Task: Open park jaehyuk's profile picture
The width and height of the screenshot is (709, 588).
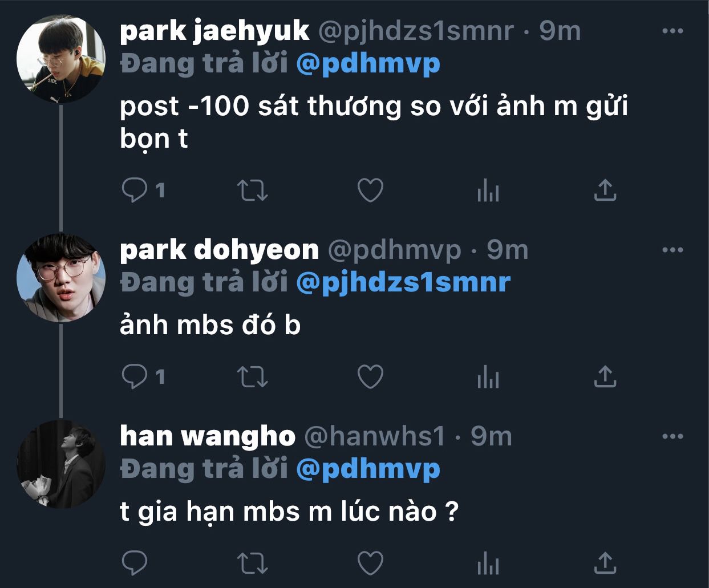Action: coord(61,59)
